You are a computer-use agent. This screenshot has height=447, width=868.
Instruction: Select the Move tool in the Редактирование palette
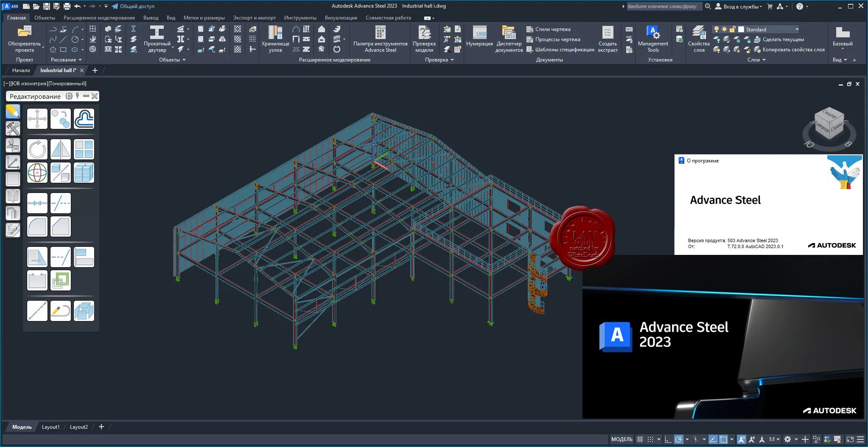tap(37, 119)
